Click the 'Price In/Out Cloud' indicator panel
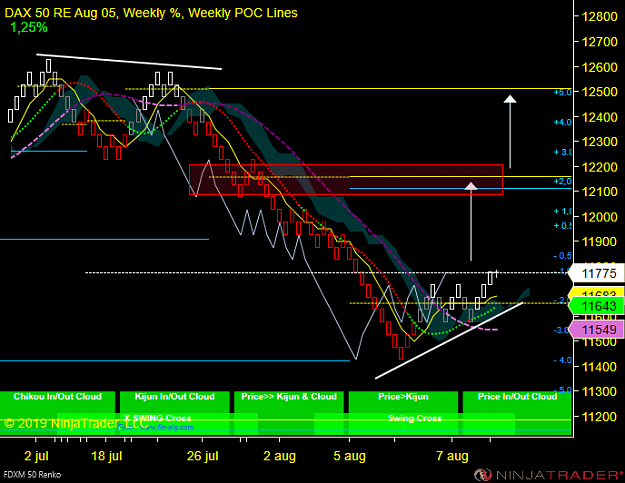 tap(517, 402)
